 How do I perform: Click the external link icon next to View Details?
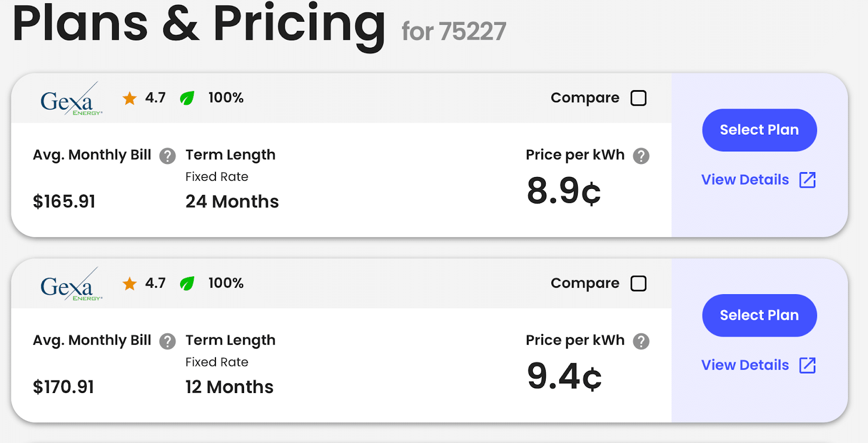click(808, 180)
